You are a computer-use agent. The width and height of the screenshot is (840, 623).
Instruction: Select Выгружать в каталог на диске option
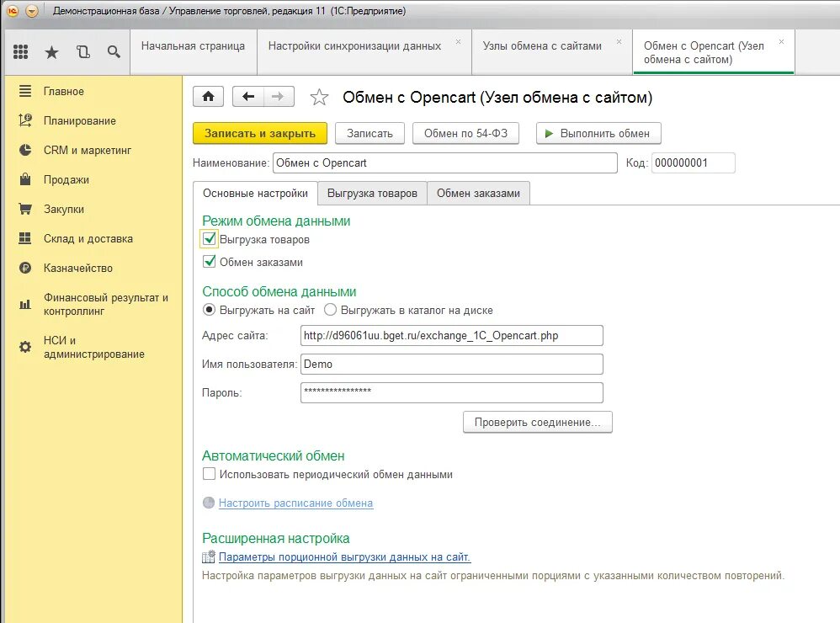331,310
